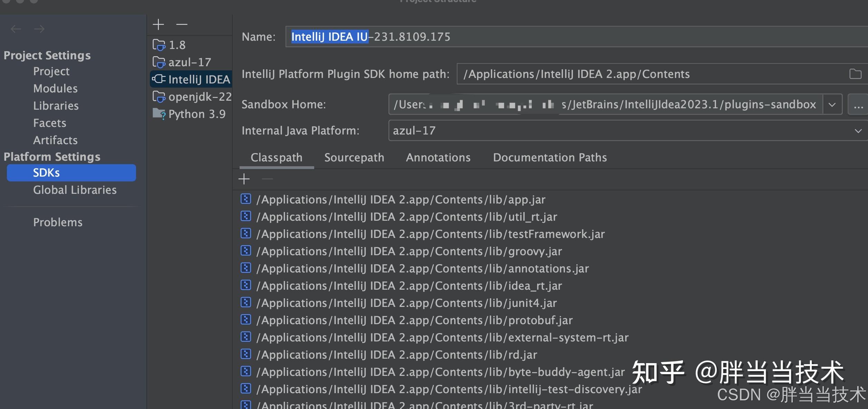Image resolution: width=868 pixels, height=409 pixels.
Task: Select the lib/protobuf.jar classpath entry
Action: [x=415, y=320]
